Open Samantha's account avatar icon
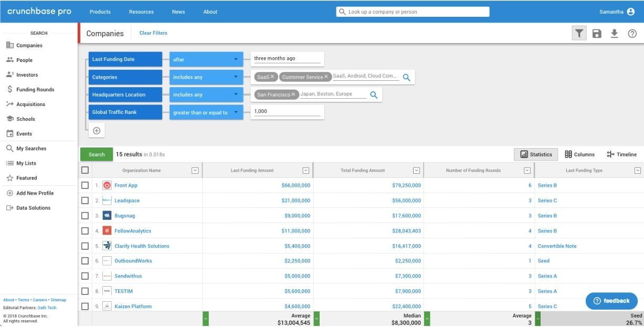This screenshot has height=327, width=644. 631,12
